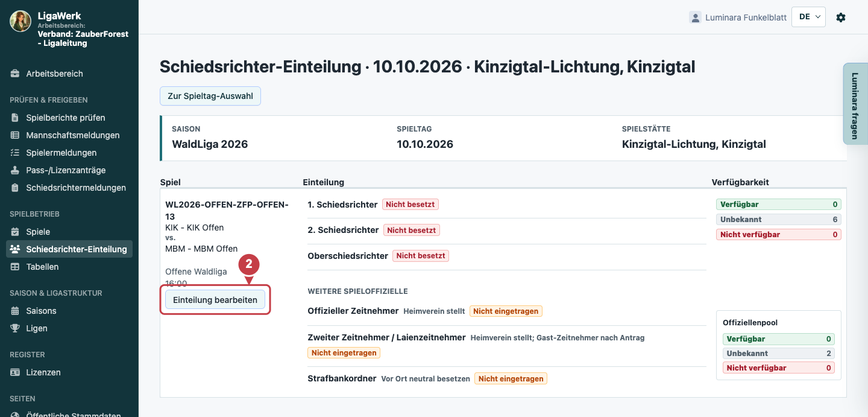Screen dimensions: 868x417
Task: Open Pass-/Lizenzanträge
Action: click(69, 170)
